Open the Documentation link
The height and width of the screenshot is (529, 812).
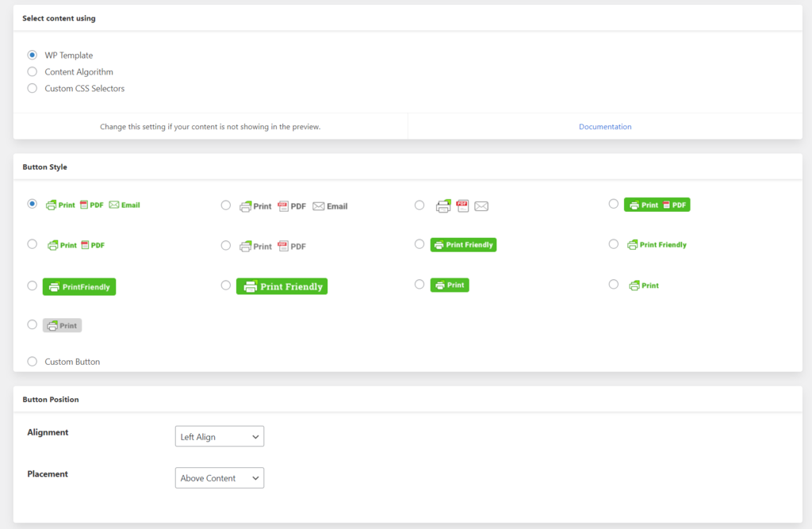click(605, 126)
